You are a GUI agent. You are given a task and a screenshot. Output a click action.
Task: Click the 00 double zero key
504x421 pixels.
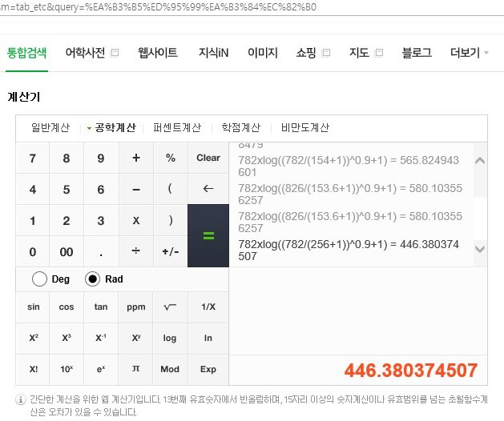pyautogui.click(x=67, y=251)
